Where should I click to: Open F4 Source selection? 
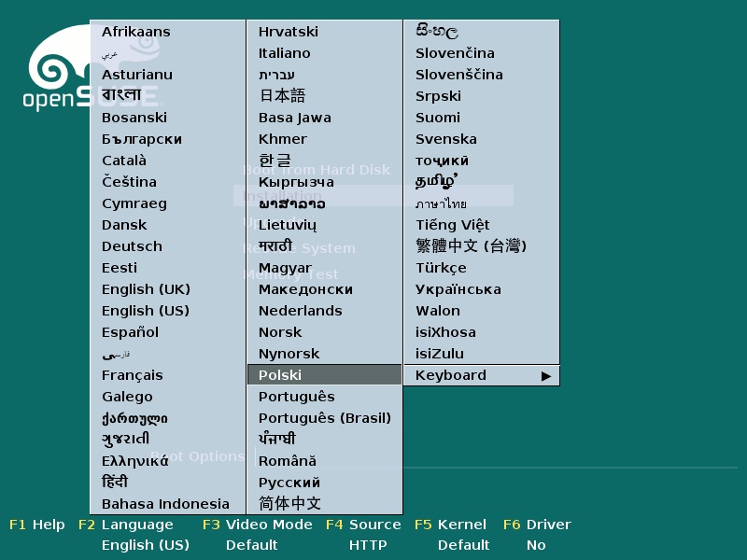coord(363,525)
